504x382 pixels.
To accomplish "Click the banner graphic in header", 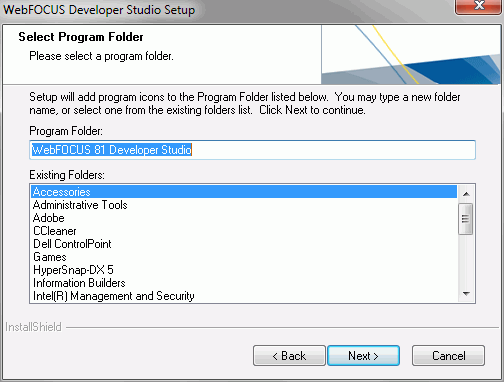I will pos(410,55).
